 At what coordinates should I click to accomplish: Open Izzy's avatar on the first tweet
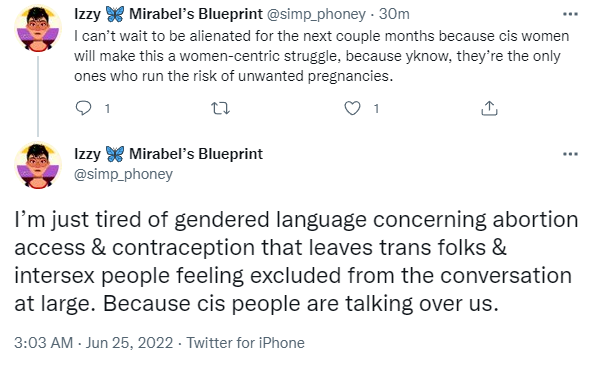click(x=38, y=29)
